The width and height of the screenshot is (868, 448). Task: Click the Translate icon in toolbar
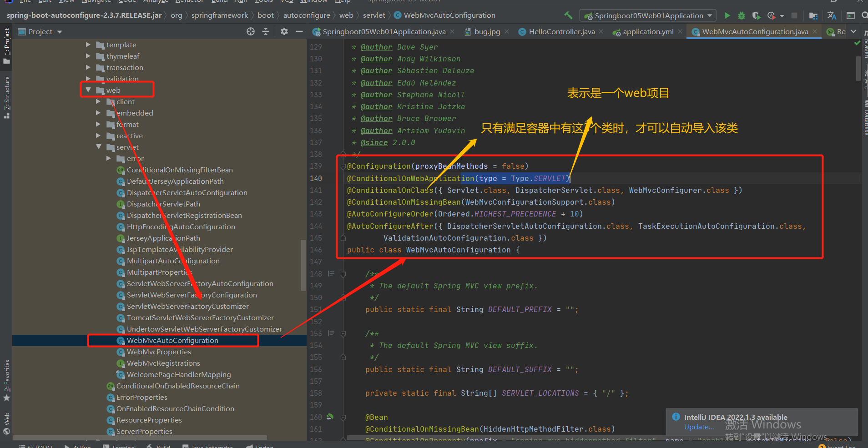point(832,15)
